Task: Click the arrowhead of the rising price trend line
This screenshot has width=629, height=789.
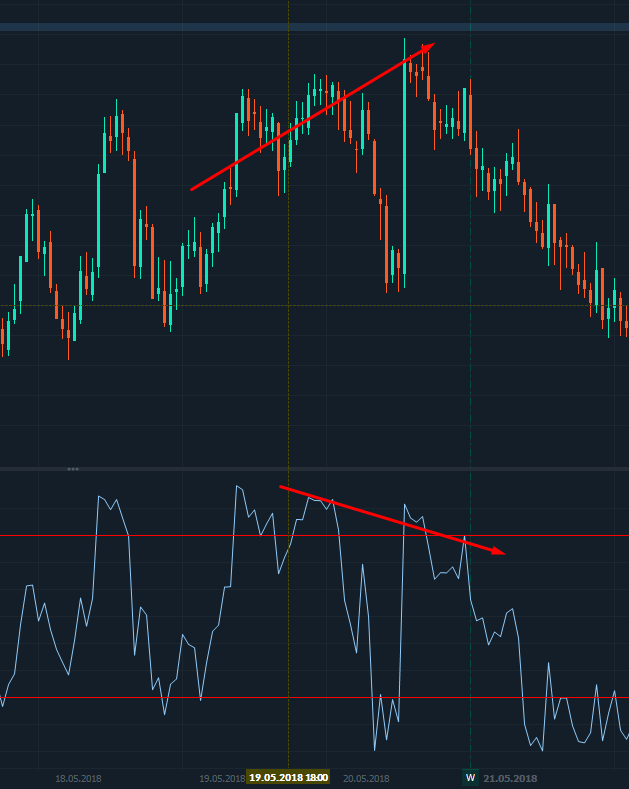Action: [429, 46]
